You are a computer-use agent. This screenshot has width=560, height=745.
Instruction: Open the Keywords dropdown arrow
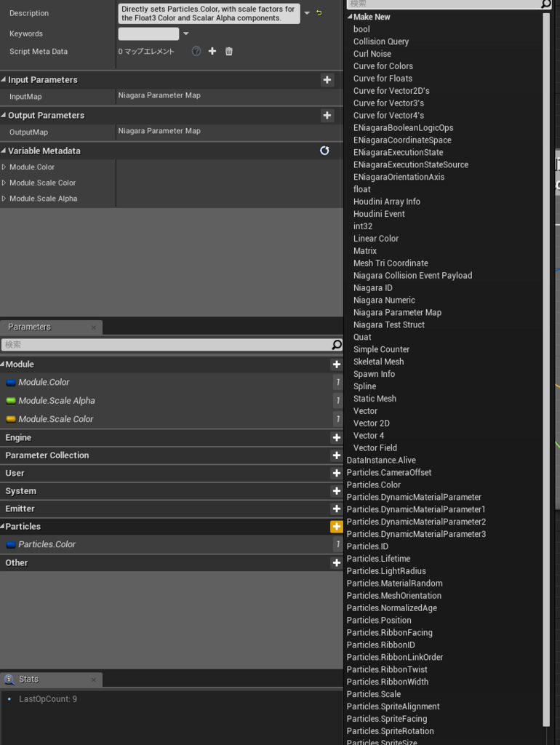[x=185, y=33]
